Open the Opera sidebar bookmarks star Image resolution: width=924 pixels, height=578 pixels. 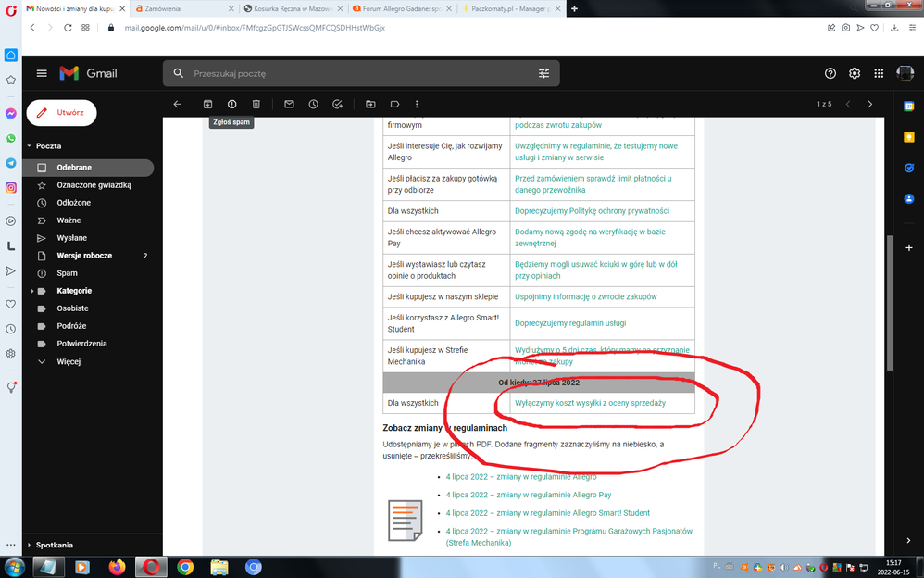[x=10, y=80]
